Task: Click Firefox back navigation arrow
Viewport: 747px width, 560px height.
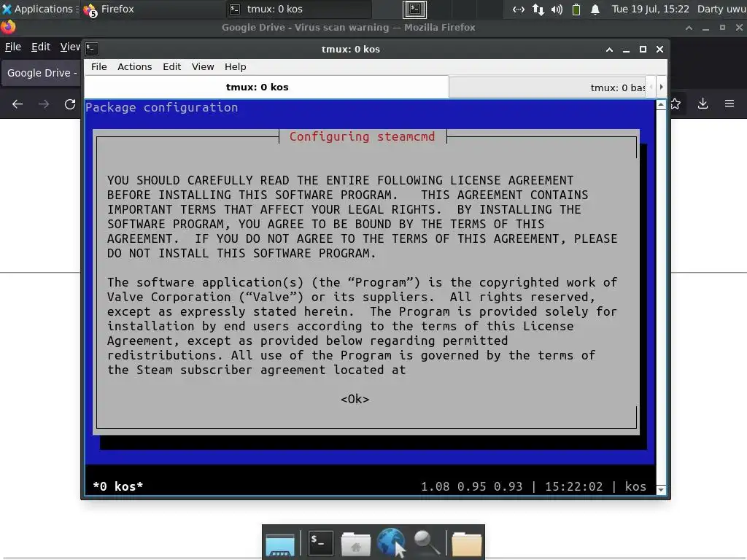Action: click(x=18, y=104)
